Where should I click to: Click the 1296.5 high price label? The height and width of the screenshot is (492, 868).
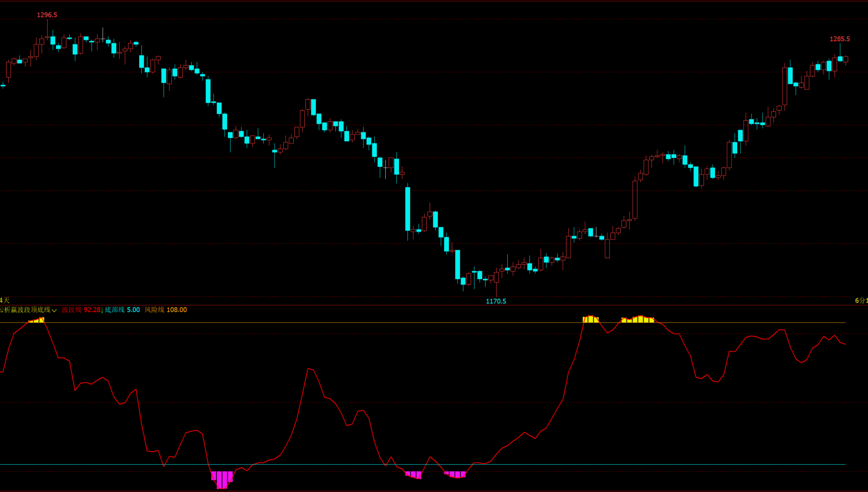(x=47, y=15)
